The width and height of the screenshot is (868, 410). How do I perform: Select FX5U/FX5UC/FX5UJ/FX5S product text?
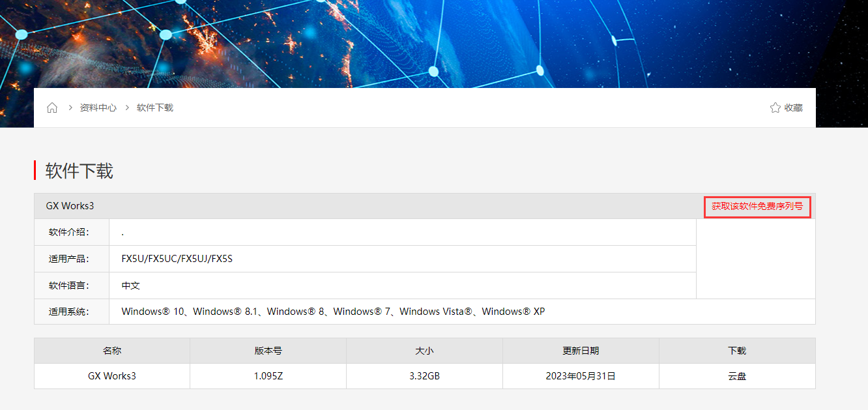(x=177, y=259)
